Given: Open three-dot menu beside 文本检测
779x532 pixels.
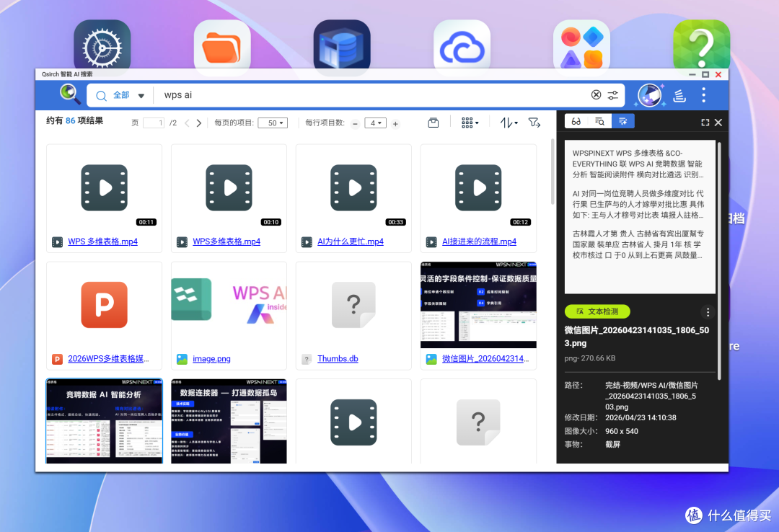Looking at the screenshot, I should pos(708,312).
